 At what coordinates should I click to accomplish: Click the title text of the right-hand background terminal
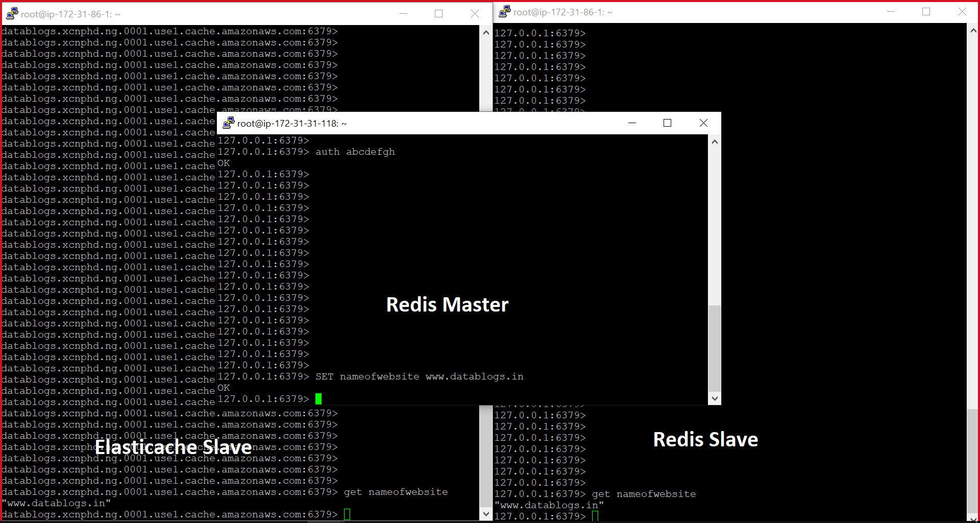(563, 12)
